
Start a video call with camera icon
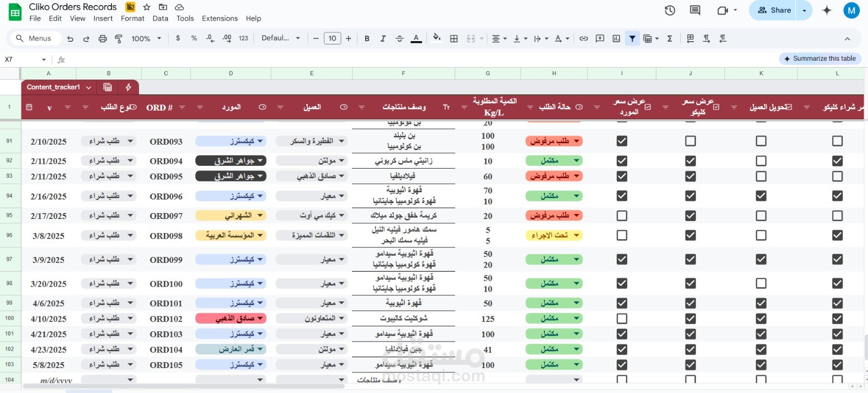[x=723, y=10]
